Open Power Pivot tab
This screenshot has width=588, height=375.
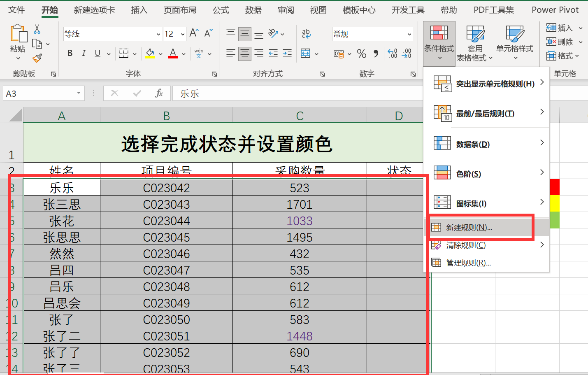point(555,10)
